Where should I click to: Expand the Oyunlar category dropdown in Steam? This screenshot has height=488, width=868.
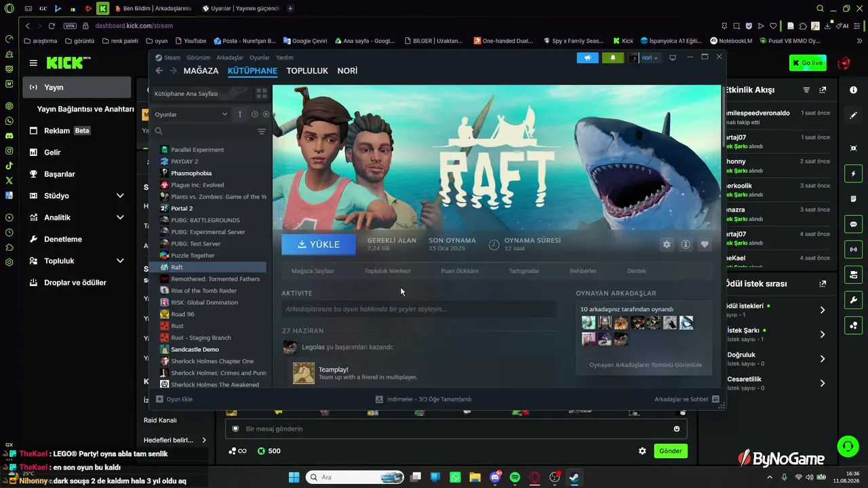point(191,115)
